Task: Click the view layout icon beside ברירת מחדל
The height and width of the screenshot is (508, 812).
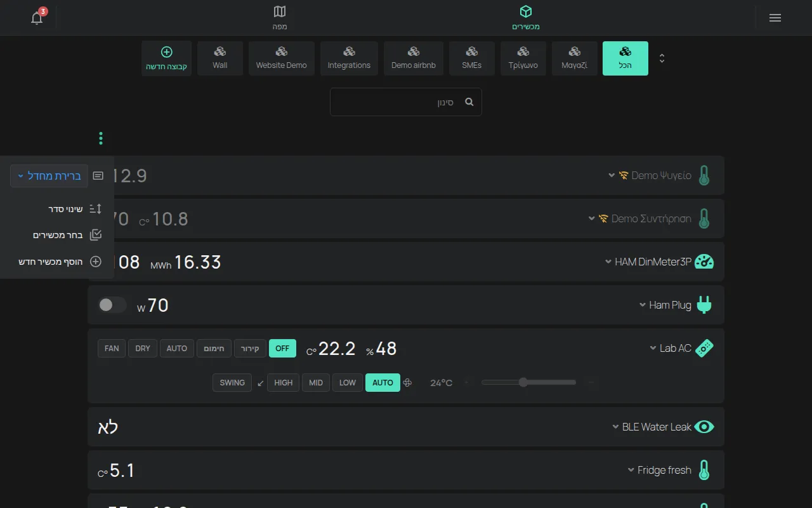Action: [98, 176]
